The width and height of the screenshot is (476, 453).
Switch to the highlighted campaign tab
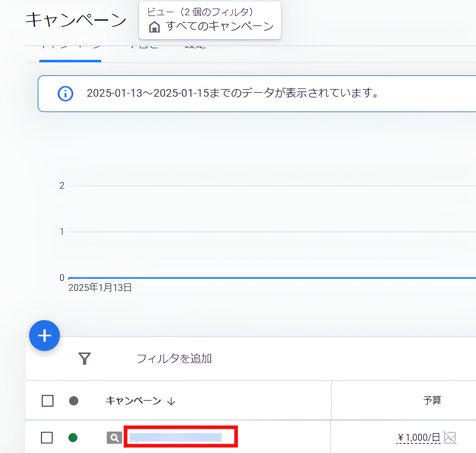(70, 46)
